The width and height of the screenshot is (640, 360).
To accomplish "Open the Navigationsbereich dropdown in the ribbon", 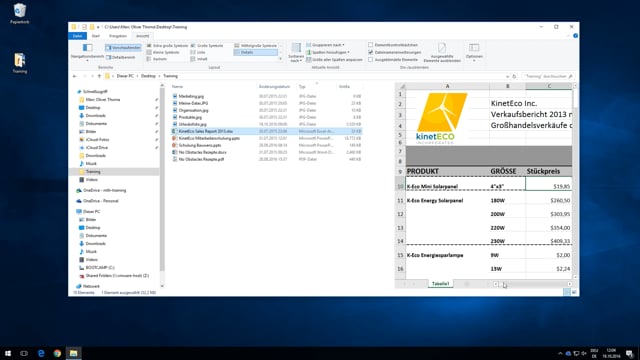I will point(87,52).
